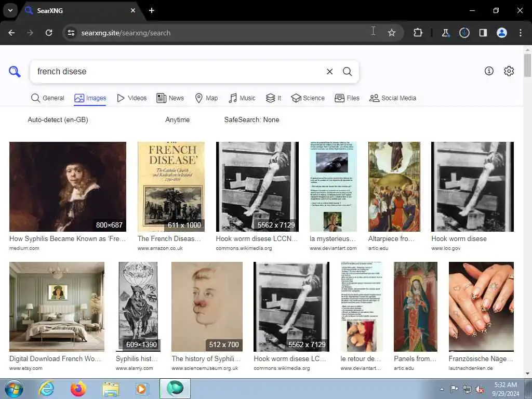Screen dimensions: 532x399
Task: Click the SearXNG magnifier logo
Action: click(x=15, y=72)
